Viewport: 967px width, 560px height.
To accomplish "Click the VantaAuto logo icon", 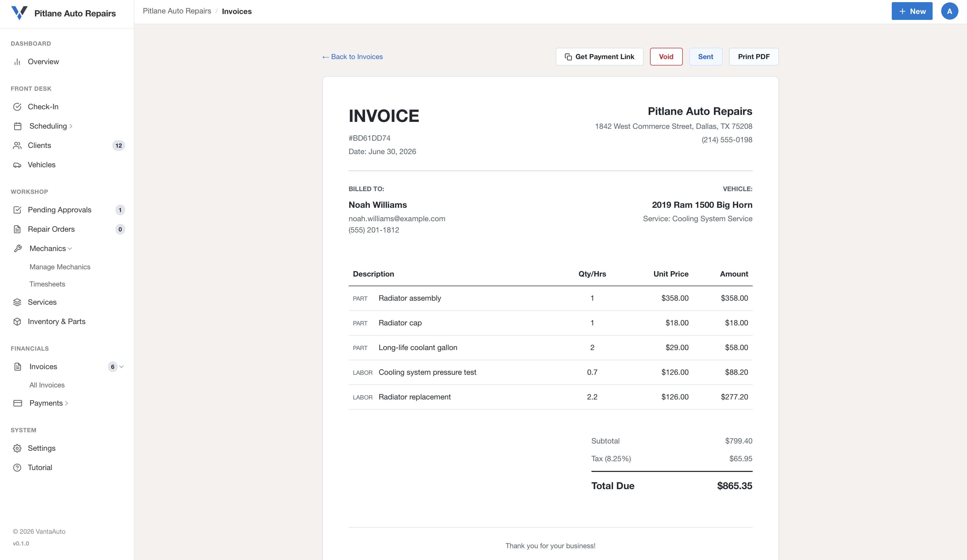I will tap(19, 13).
